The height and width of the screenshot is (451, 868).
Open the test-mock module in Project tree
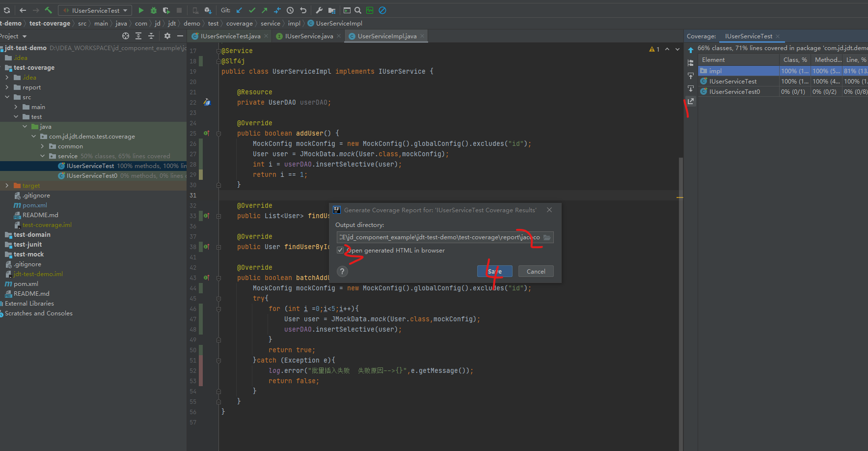[28, 254]
